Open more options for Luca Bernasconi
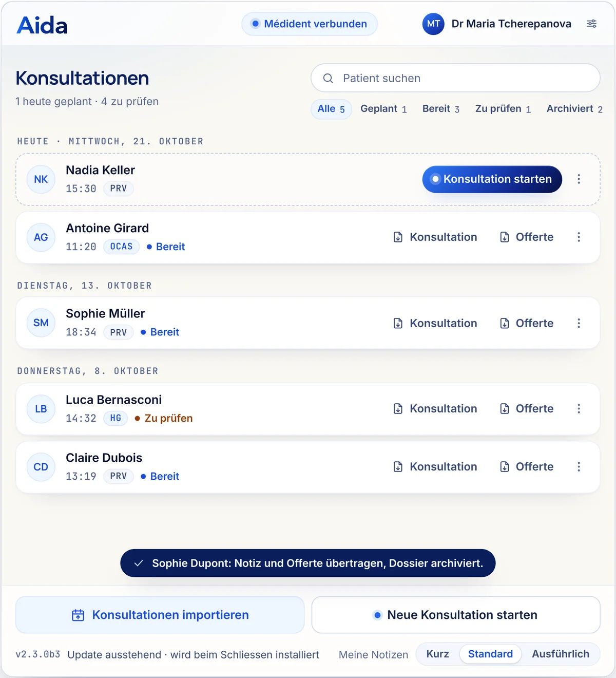616x678 pixels. (x=579, y=409)
